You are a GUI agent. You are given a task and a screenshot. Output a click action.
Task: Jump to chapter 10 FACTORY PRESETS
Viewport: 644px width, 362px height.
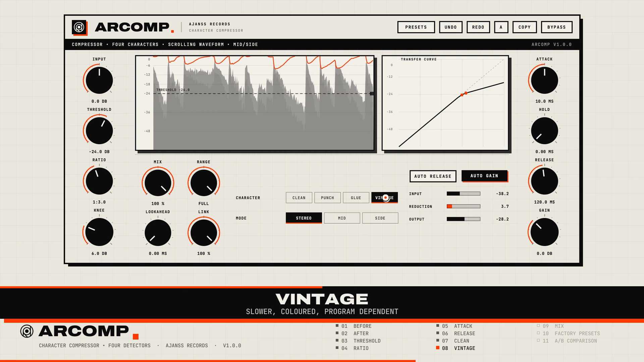coord(569,334)
